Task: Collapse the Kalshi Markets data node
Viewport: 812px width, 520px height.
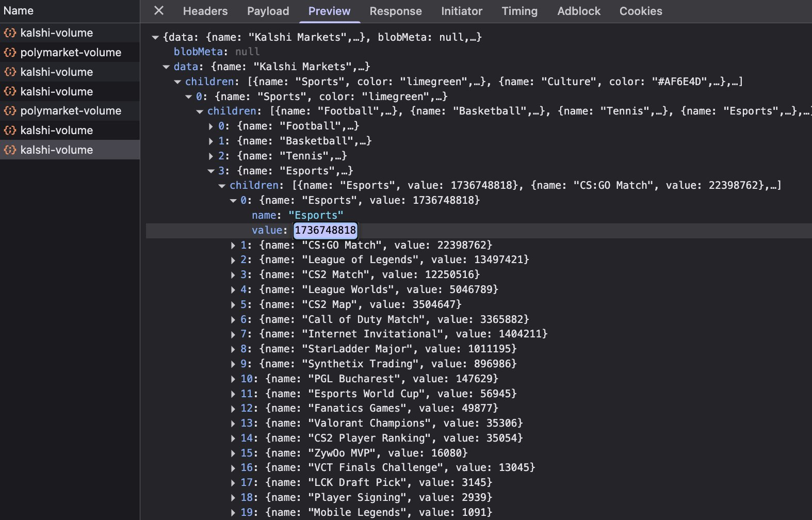Action: tap(166, 67)
